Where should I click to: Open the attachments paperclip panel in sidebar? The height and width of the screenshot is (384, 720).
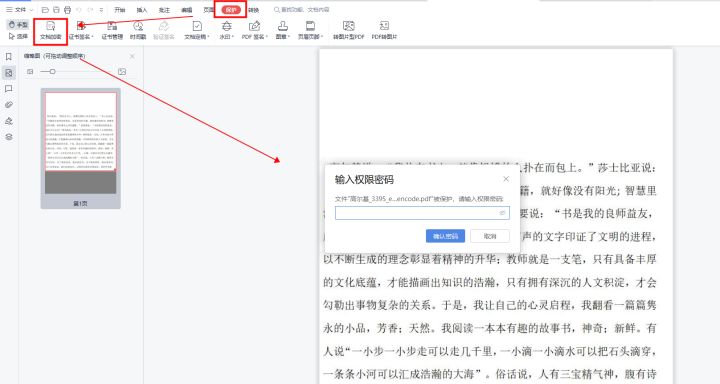[x=9, y=105]
